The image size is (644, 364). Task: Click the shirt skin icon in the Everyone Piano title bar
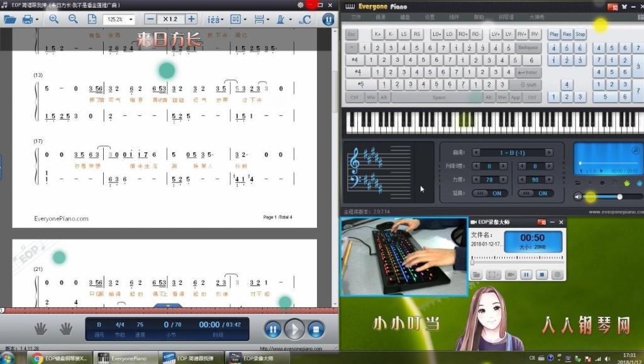coord(625,6)
